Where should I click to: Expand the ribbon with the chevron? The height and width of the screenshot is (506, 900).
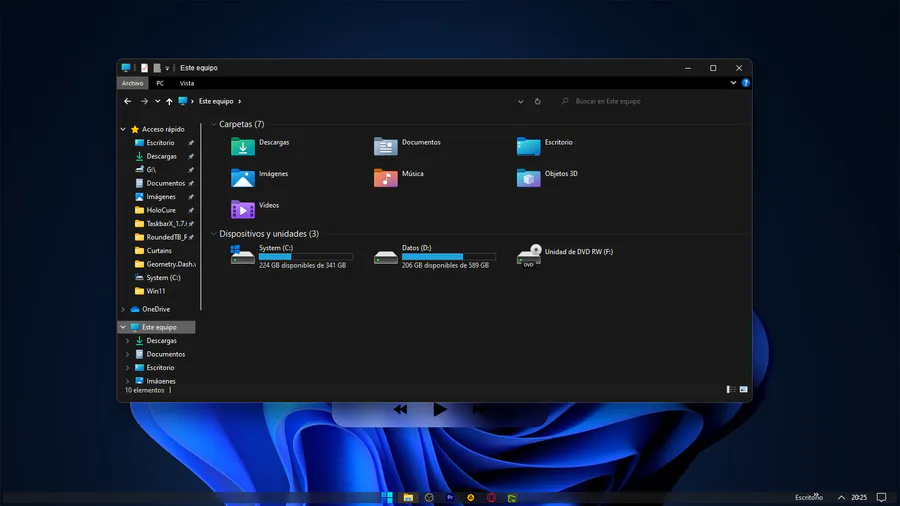[733, 83]
